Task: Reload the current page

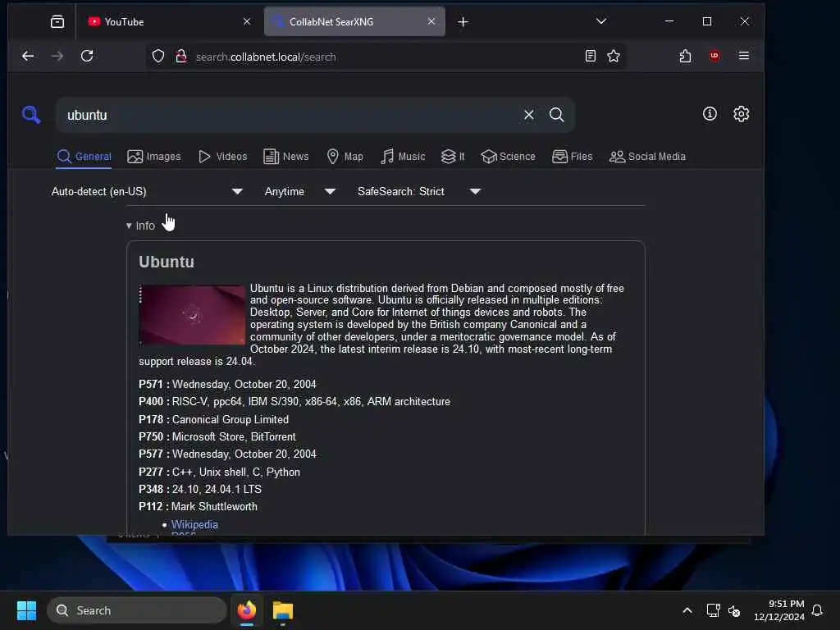Action: (87, 56)
